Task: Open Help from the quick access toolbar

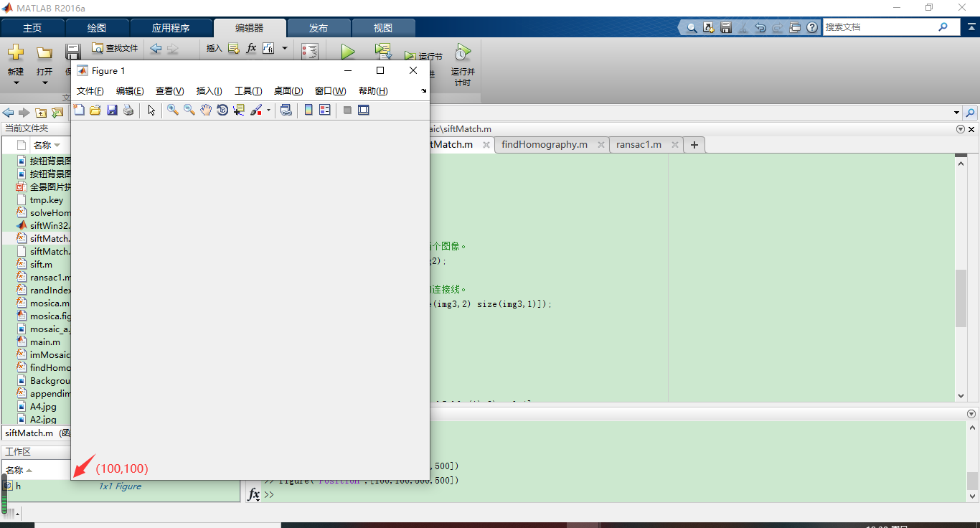Action: pyautogui.click(x=812, y=27)
